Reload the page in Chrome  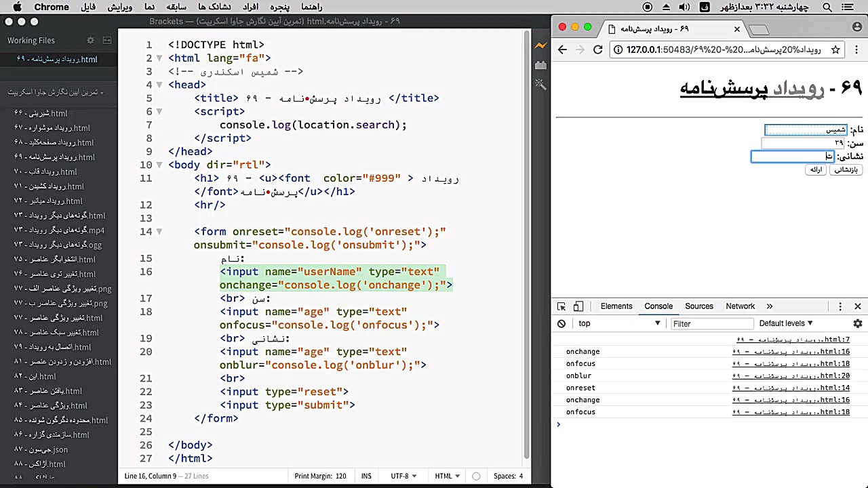tap(597, 49)
